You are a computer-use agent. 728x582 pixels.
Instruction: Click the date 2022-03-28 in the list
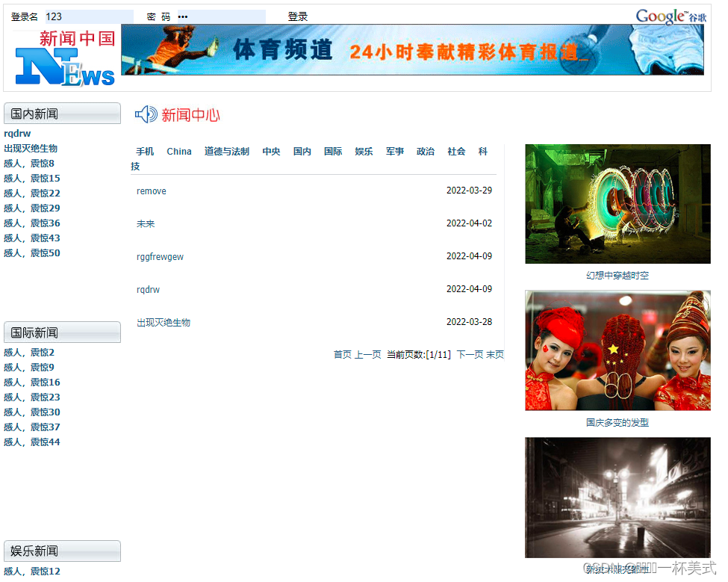(x=469, y=322)
